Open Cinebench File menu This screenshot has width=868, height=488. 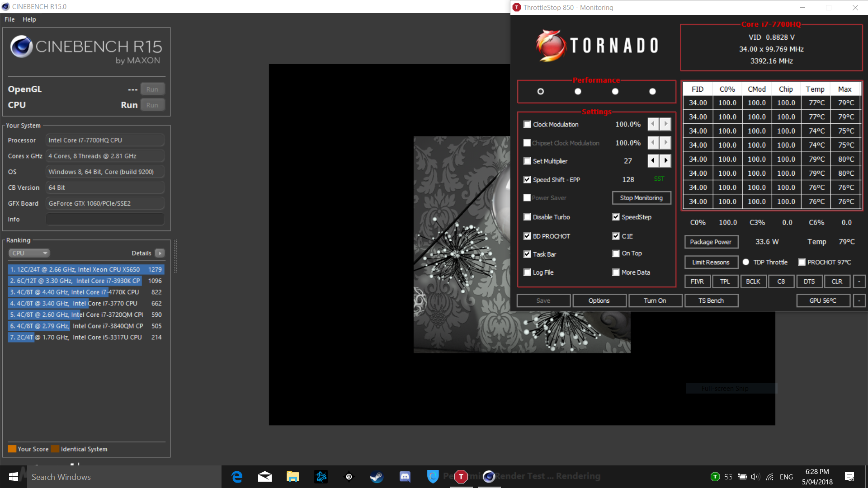coord(9,19)
